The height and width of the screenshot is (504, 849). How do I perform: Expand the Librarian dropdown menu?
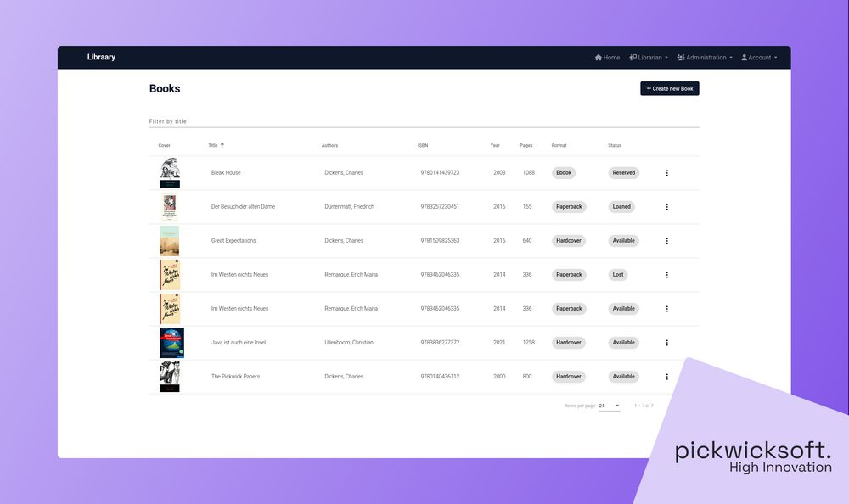649,58
